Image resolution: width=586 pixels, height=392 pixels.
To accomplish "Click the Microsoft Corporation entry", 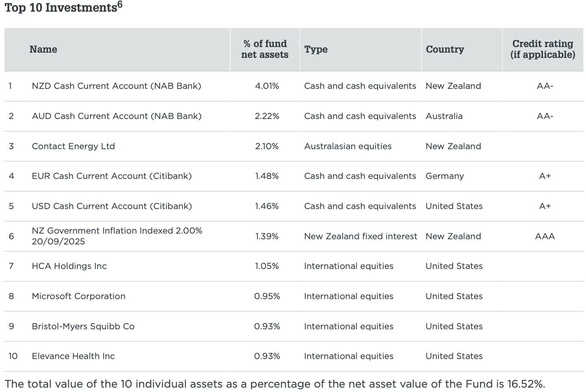I will [78, 296].
